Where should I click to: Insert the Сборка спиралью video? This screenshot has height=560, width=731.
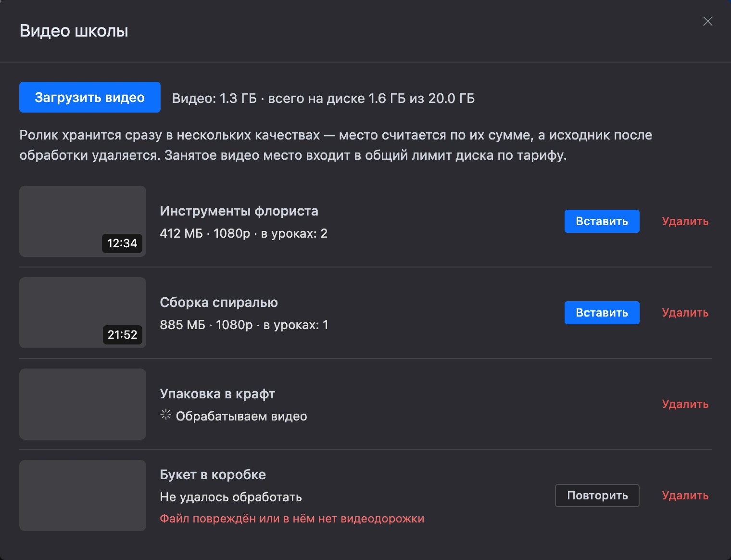[602, 313]
